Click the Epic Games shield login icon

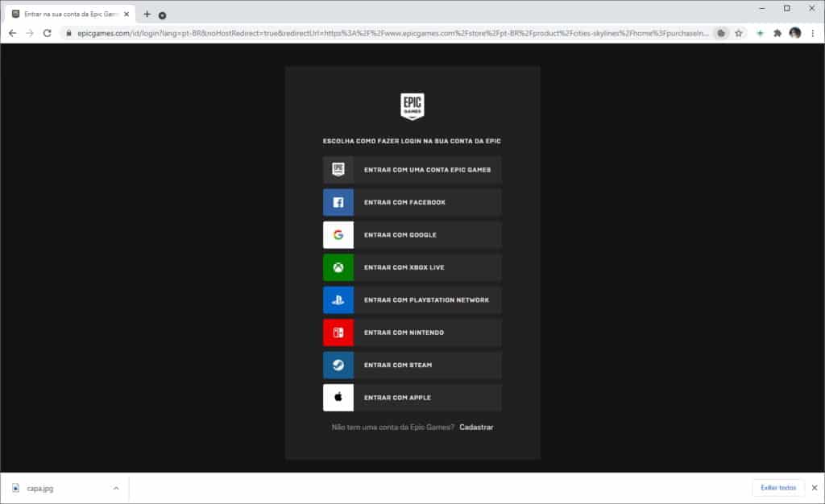pyautogui.click(x=338, y=170)
